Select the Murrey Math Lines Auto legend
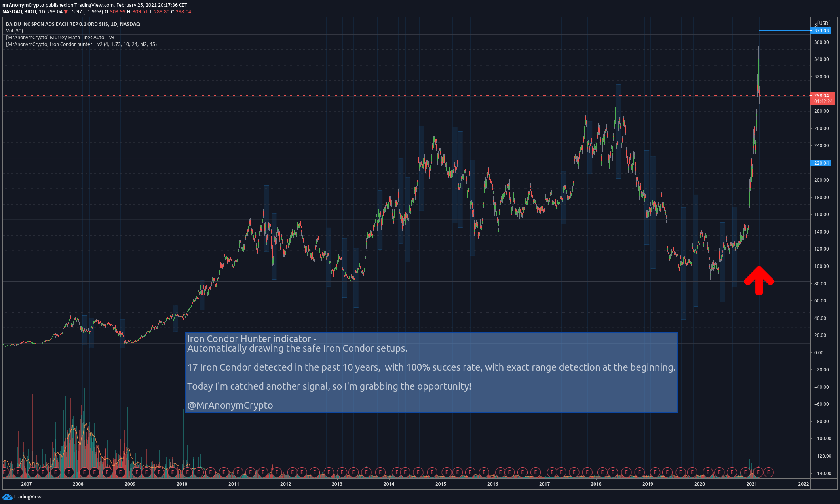The height and width of the screenshot is (504, 840). [x=60, y=38]
